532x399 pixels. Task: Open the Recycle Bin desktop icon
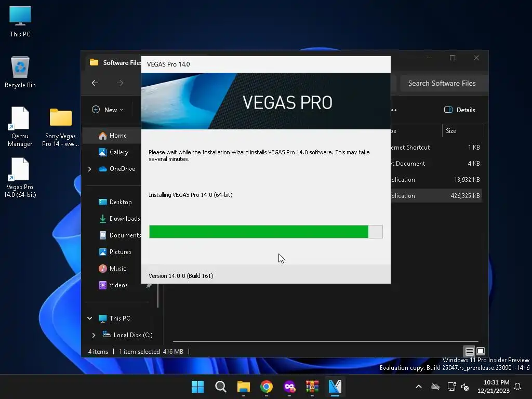pos(20,72)
